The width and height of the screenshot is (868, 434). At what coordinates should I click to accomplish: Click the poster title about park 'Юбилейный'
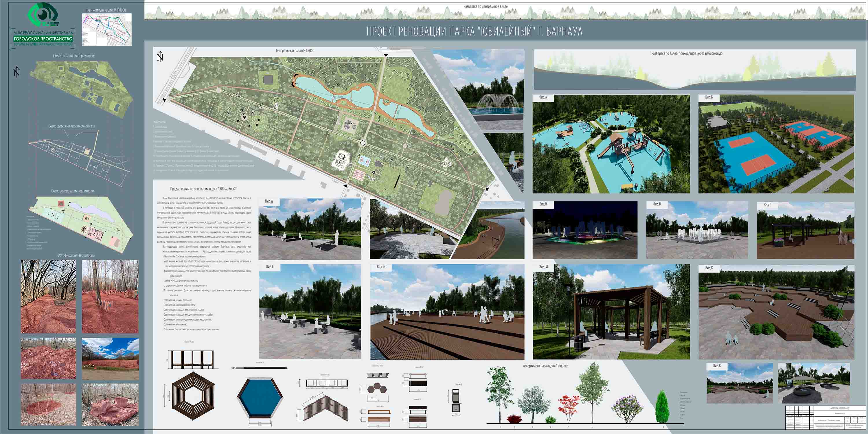[474, 31]
